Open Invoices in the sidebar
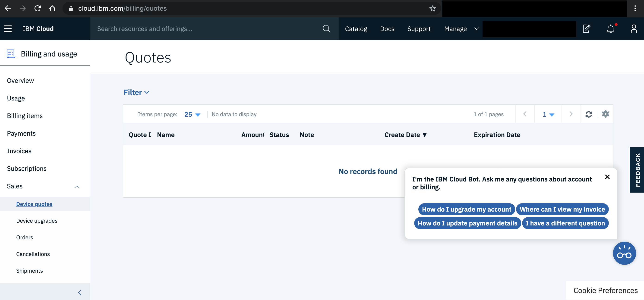 (19, 151)
